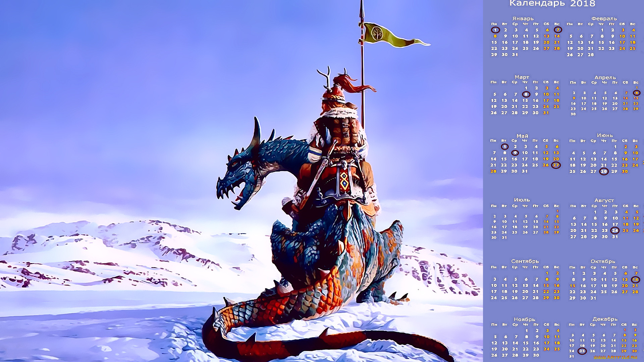Select date 30 in Сентябрь

tap(556, 298)
